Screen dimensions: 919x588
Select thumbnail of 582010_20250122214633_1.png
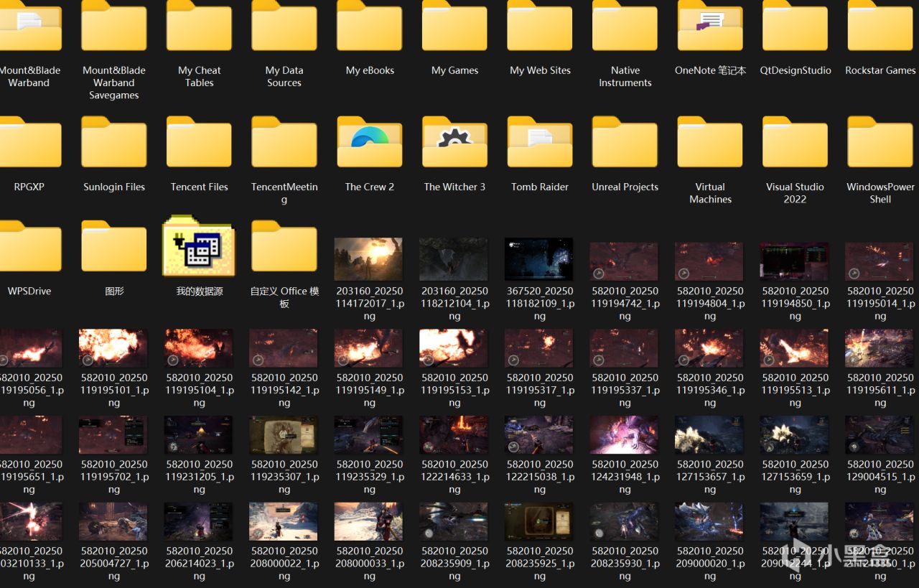(x=454, y=435)
